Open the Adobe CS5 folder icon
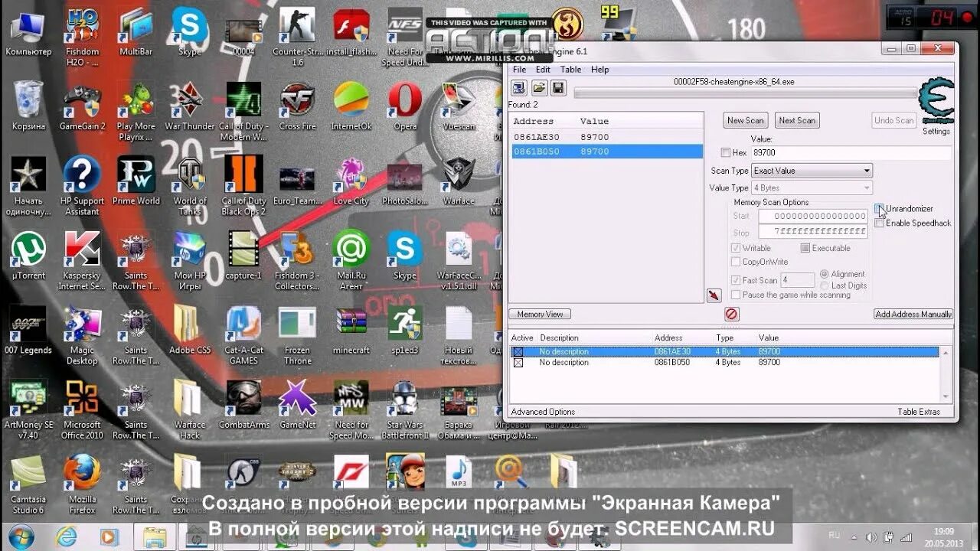The height and width of the screenshot is (551, 980). 189,331
